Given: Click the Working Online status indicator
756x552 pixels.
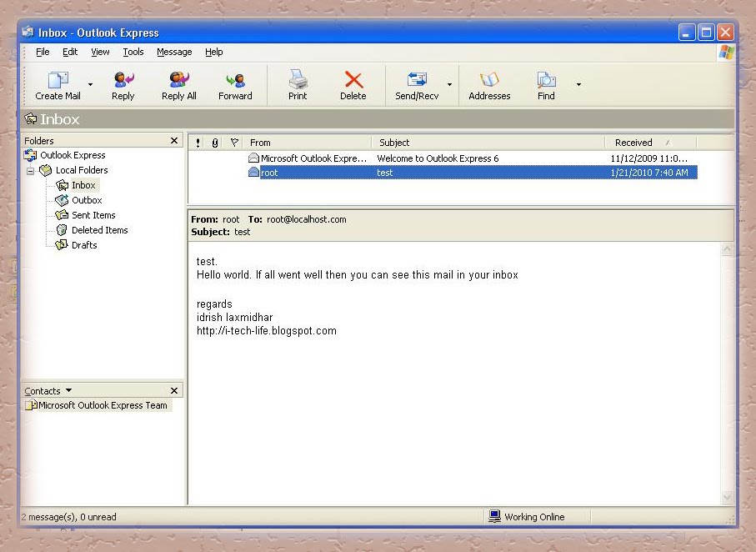Looking at the screenshot, I should (526, 516).
